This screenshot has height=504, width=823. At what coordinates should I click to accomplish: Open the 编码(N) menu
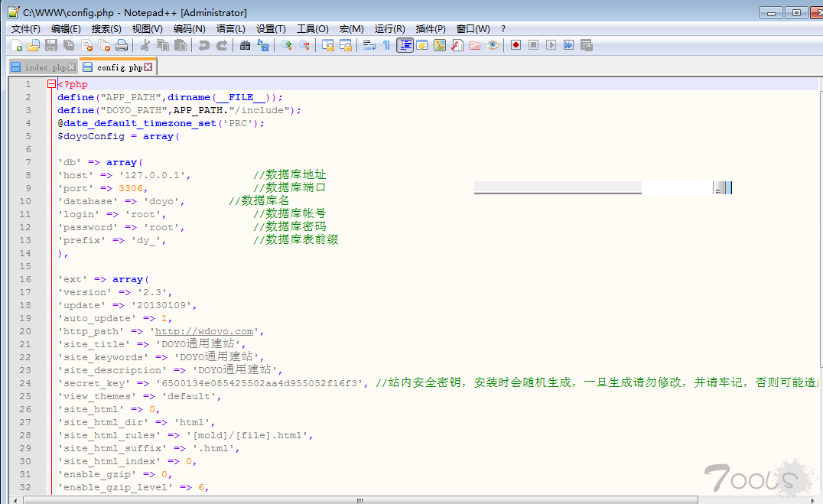[x=190, y=29]
